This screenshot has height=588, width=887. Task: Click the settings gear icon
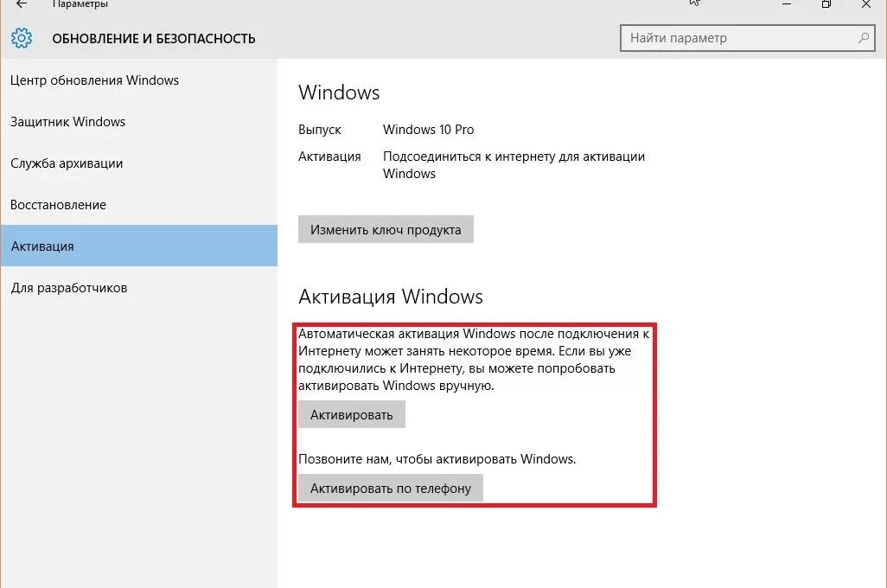point(22,38)
